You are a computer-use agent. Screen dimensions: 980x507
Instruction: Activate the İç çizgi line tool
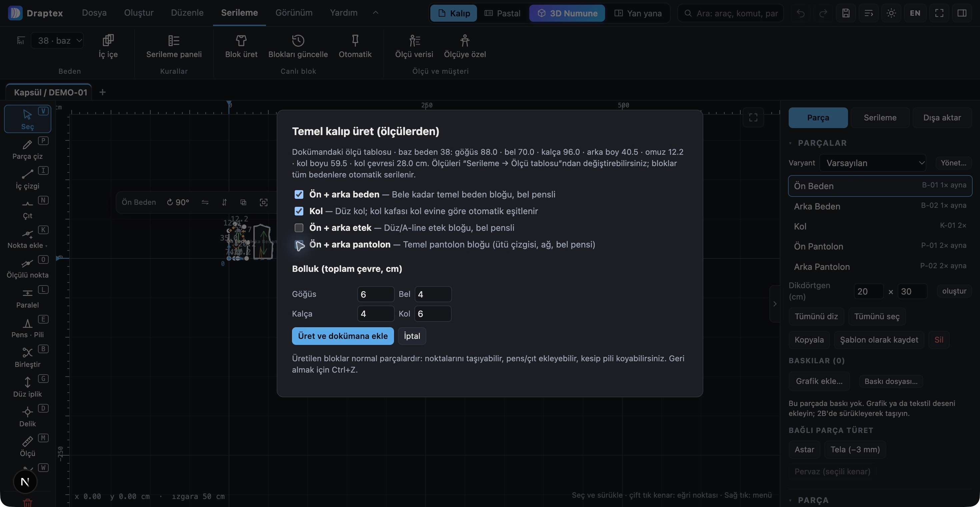click(27, 178)
